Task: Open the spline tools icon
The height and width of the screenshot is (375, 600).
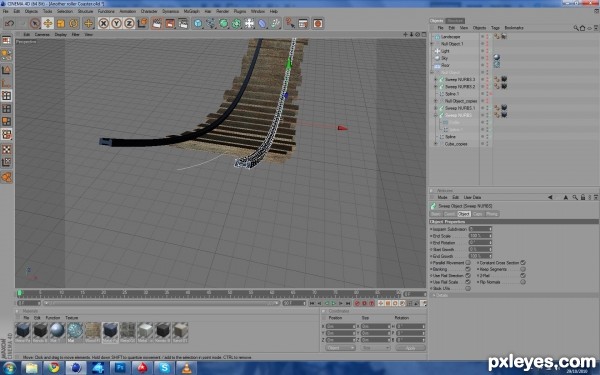Action: (210, 24)
